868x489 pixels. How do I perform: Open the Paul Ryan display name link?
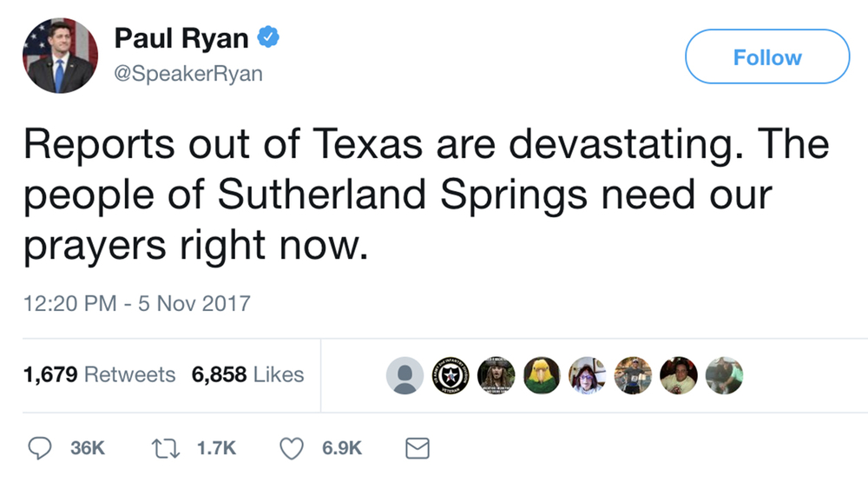[181, 39]
